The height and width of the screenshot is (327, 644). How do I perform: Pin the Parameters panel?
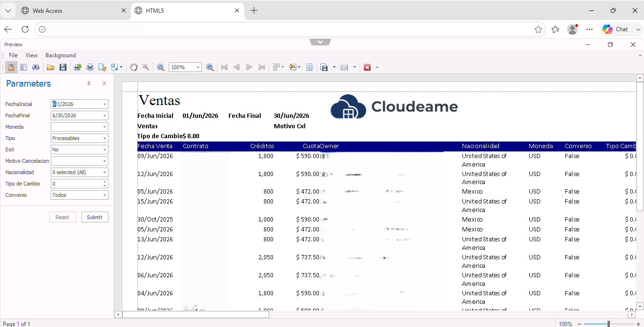tap(89, 83)
